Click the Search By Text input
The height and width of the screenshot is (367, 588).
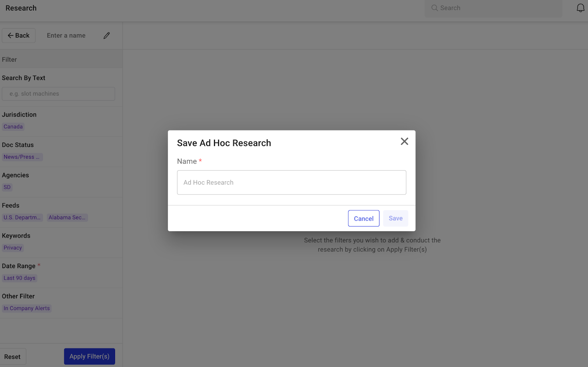click(x=58, y=94)
